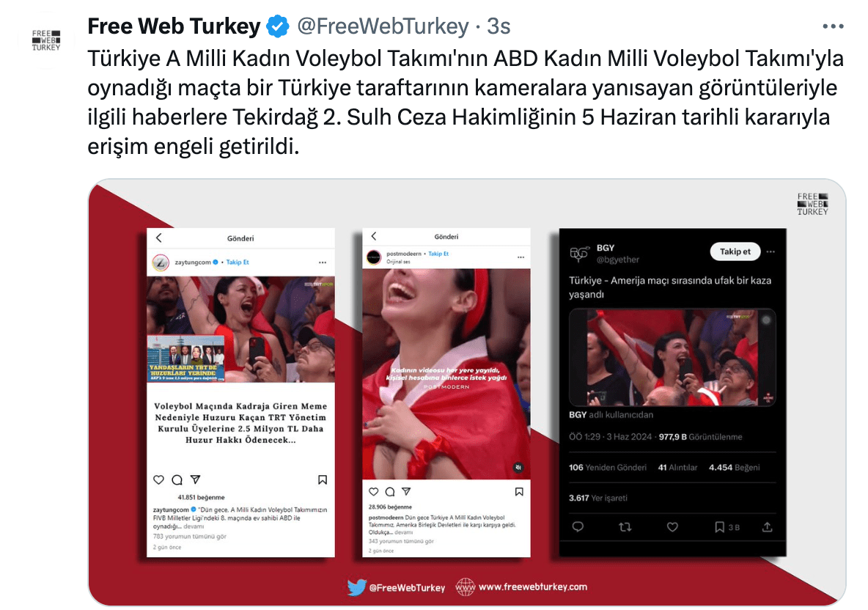This screenshot has height=610, width=868.
Task: Click the www.freewebturkey.com link in image
Action: 532,587
